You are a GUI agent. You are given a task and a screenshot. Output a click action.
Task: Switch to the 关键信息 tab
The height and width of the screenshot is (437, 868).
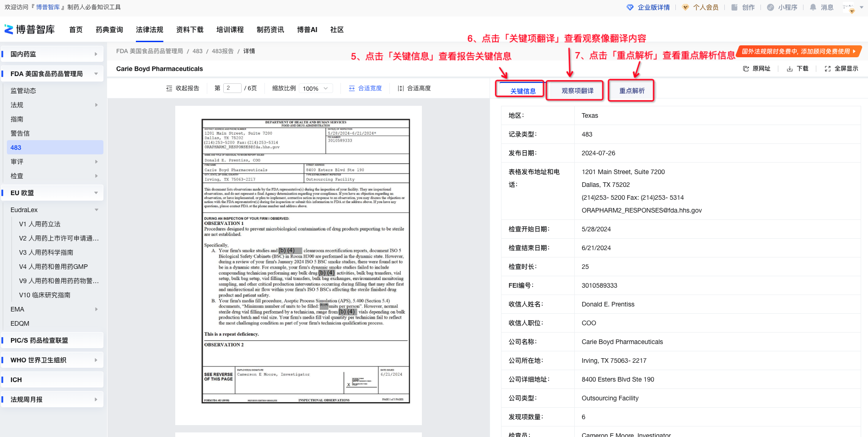(523, 91)
